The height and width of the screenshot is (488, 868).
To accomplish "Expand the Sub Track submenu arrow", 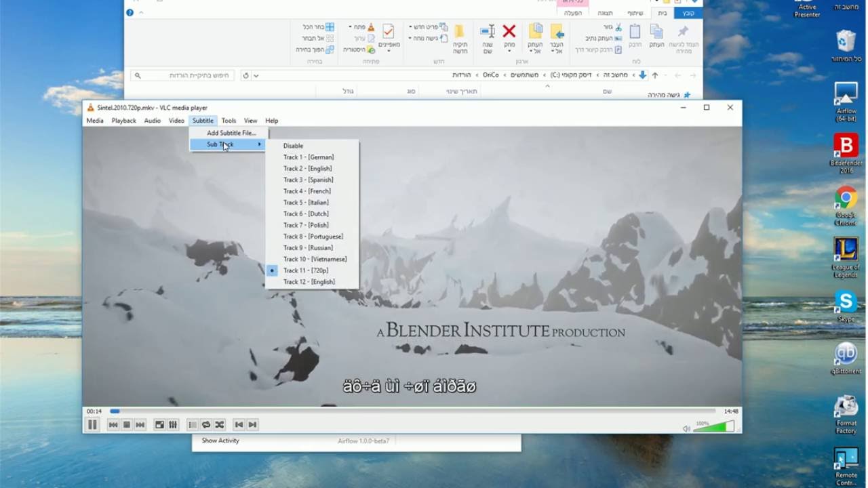I will tap(259, 144).
